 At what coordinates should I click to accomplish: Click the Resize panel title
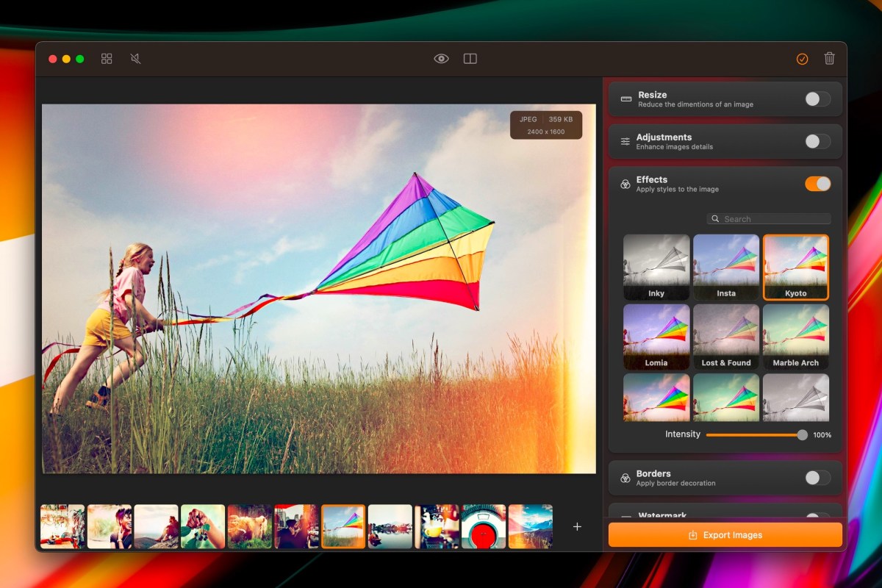coord(653,95)
